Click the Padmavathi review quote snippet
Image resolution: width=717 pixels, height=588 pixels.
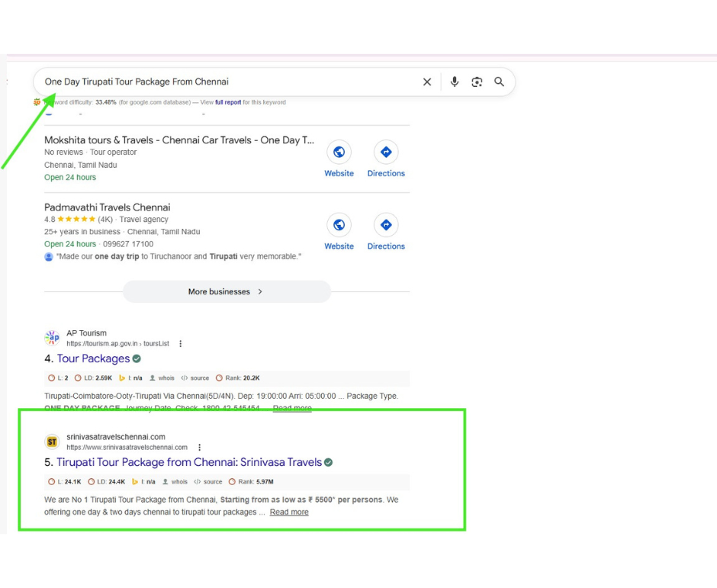point(178,256)
